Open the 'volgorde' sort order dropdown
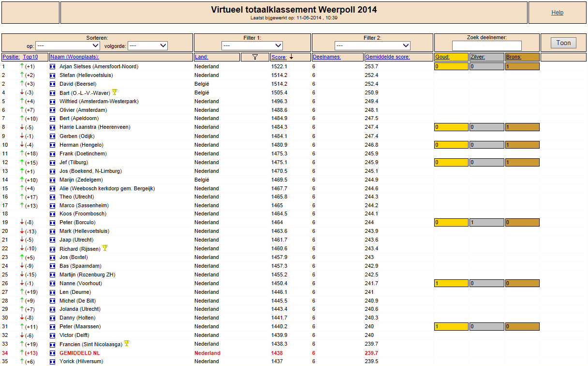 [147, 46]
